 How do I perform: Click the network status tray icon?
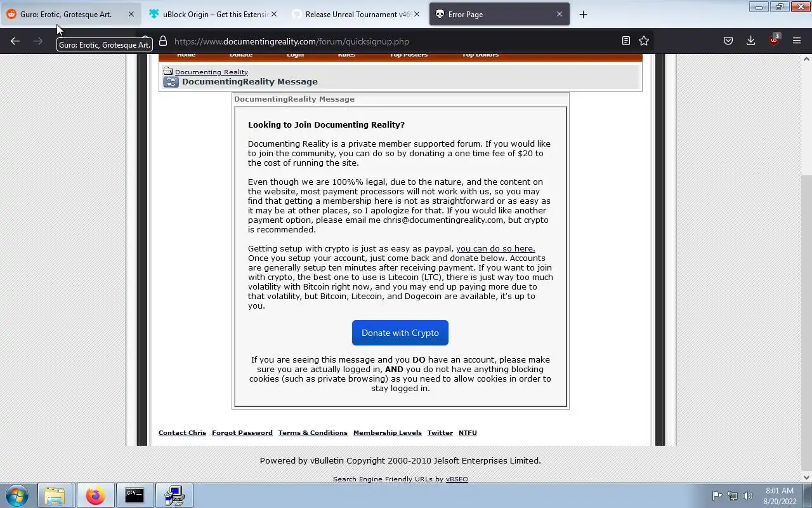coord(733,496)
